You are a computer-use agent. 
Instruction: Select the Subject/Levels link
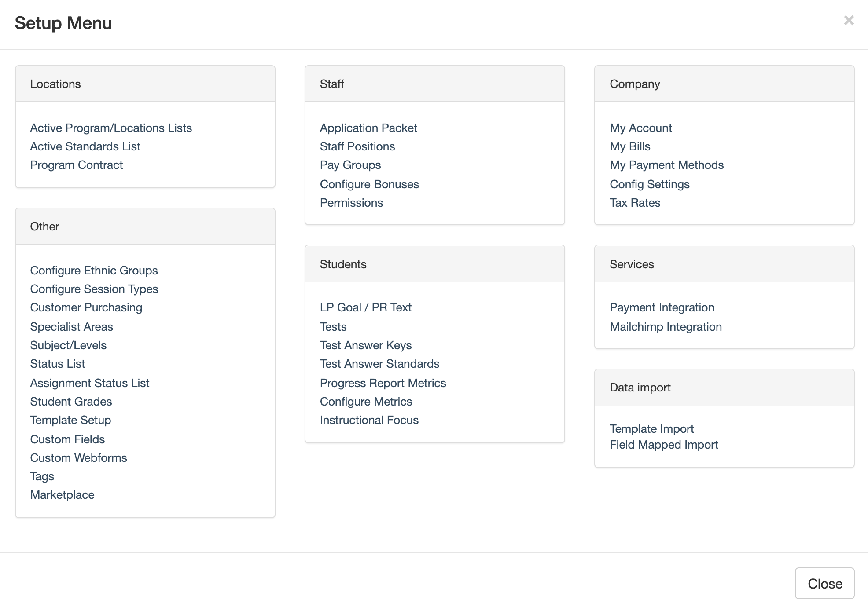[x=68, y=345]
